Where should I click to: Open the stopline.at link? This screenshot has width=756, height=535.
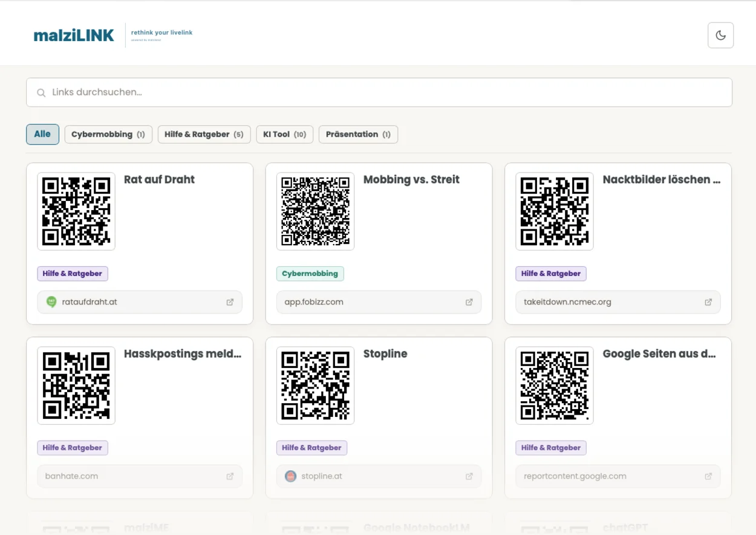coord(379,476)
